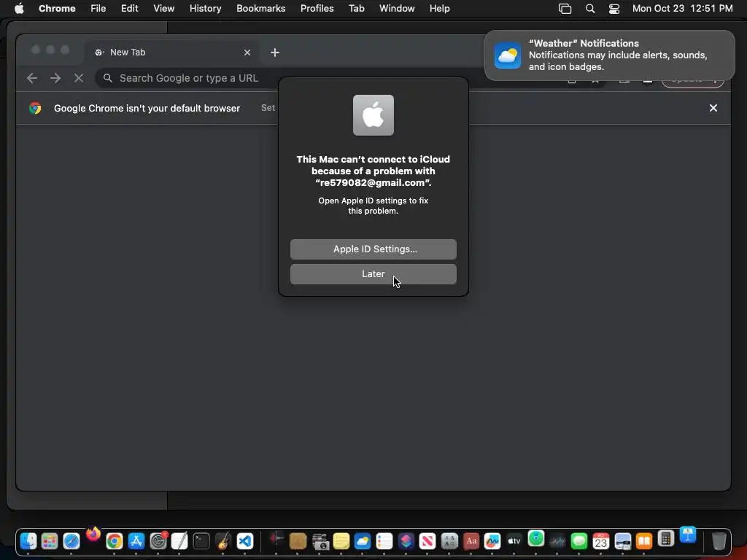Click the date and time in menu bar
This screenshot has width=747, height=560.
[682, 9]
